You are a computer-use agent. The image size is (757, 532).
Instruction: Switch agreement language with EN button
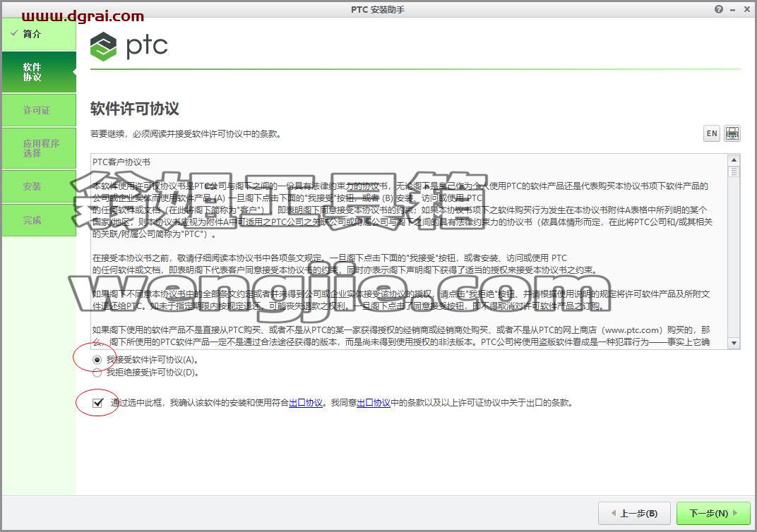pos(712,133)
